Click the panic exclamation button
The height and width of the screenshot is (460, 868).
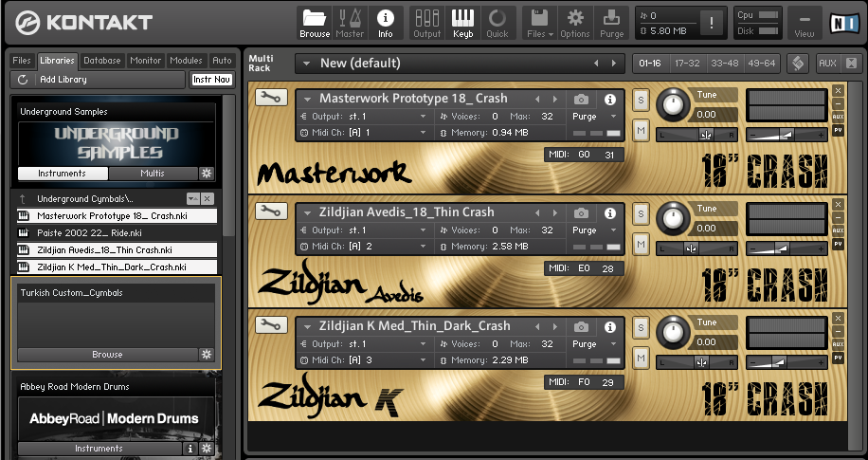(712, 24)
